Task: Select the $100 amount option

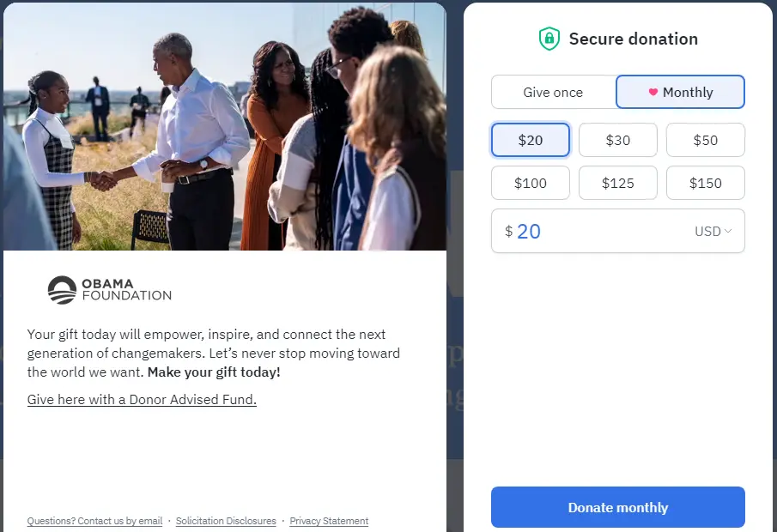Action: pyautogui.click(x=531, y=183)
